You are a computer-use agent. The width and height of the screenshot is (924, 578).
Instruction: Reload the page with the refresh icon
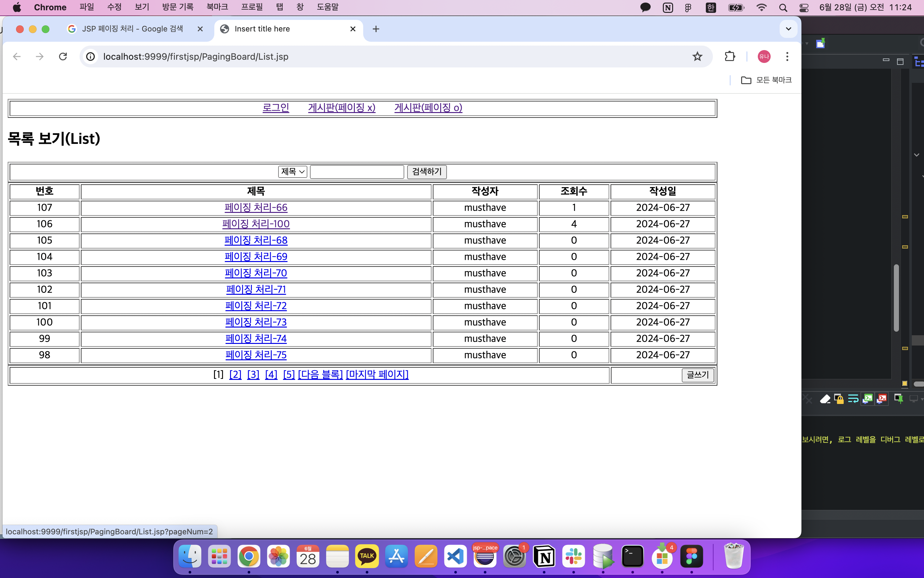pyautogui.click(x=63, y=57)
